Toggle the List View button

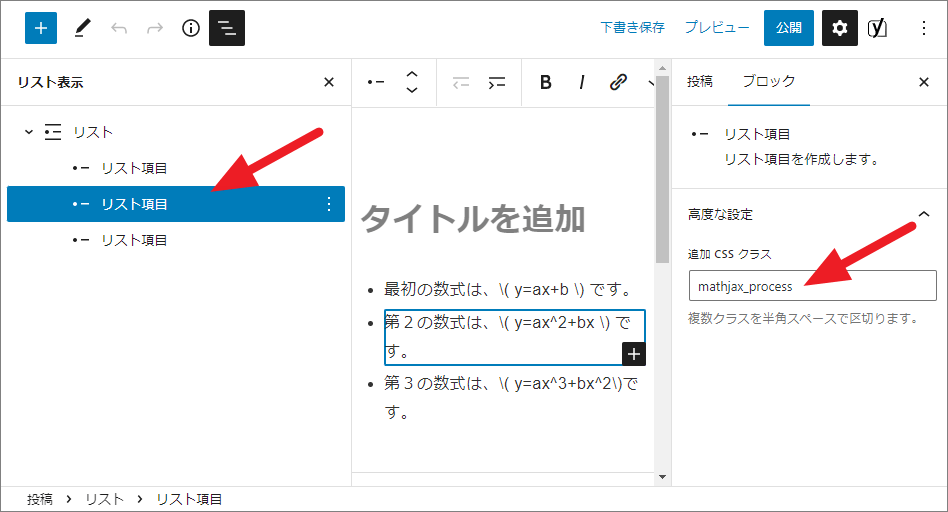(x=227, y=28)
